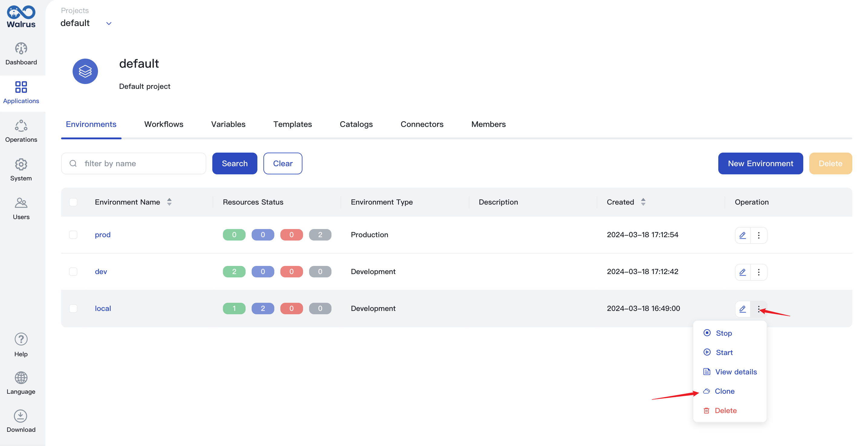Toggle the checkbox for prod environment row
The image size is (868, 446).
click(x=73, y=234)
